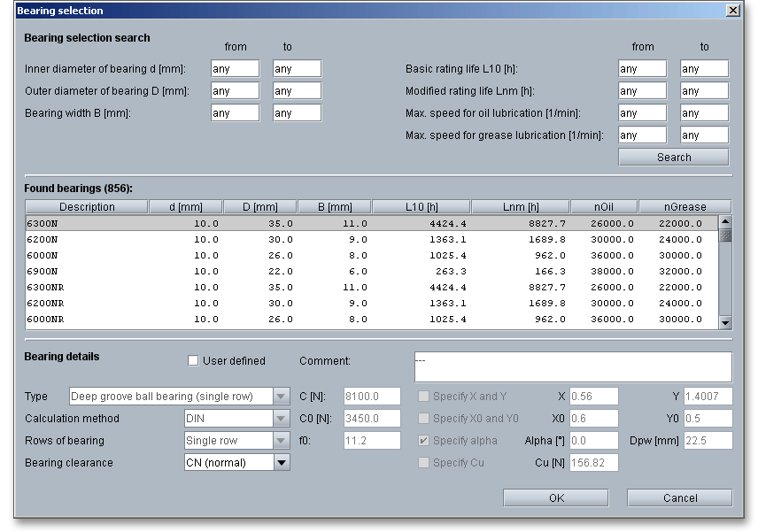This screenshot has width=758, height=532.
Task: Open the Calculation method dropdown
Action: [x=281, y=419]
